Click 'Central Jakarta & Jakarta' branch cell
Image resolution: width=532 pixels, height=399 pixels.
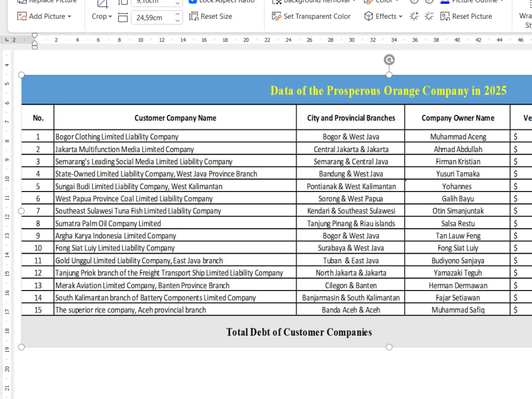(x=351, y=149)
